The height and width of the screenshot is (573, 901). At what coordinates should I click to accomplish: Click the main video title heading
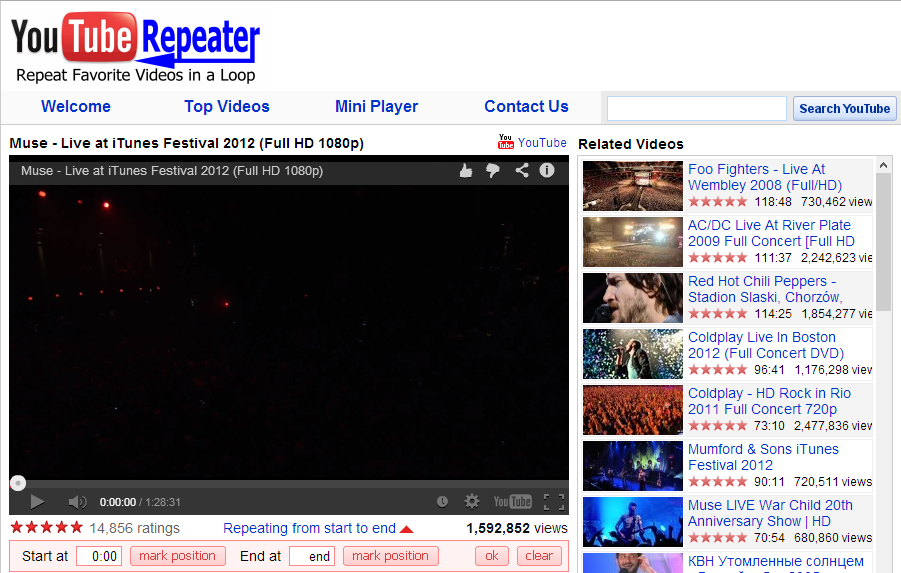pyautogui.click(x=186, y=143)
